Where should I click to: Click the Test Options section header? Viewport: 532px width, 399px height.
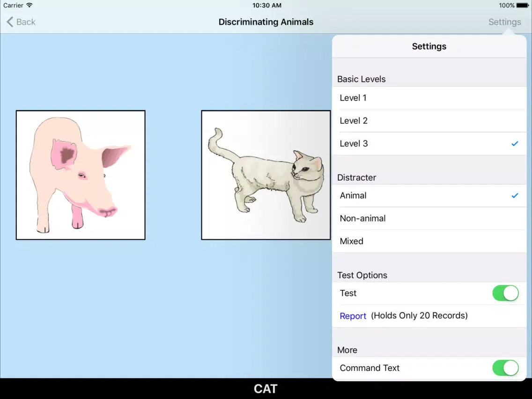coord(362,275)
